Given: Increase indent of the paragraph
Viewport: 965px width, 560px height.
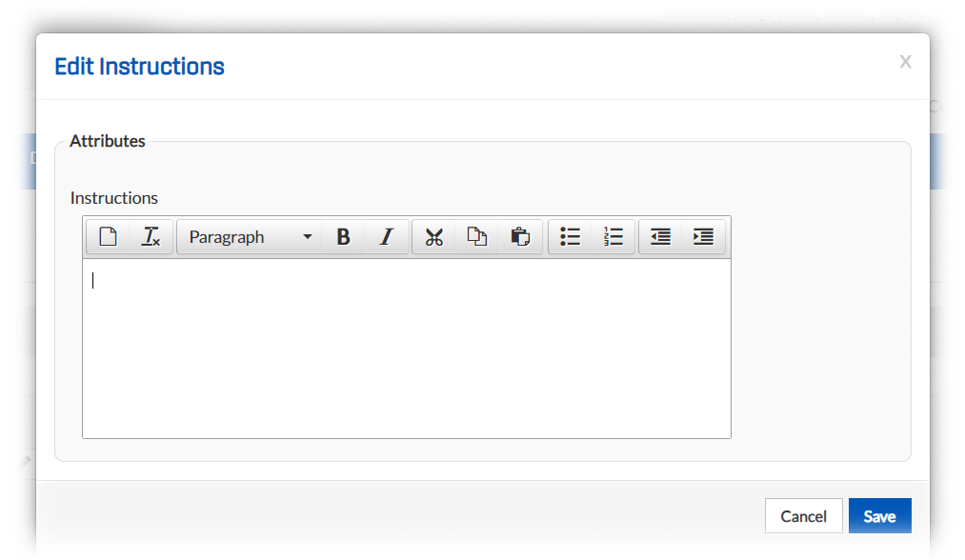Looking at the screenshot, I should point(703,237).
